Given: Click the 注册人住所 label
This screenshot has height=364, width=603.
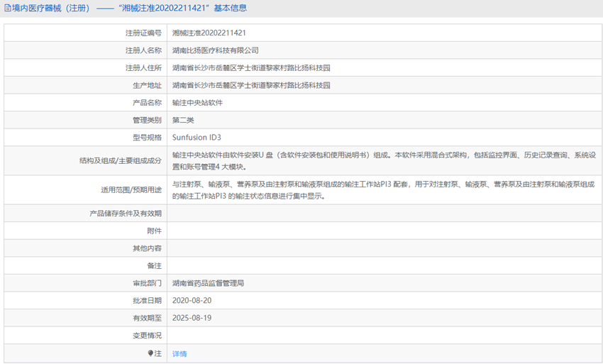Looking at the screenshot, I should click(143, 68).
